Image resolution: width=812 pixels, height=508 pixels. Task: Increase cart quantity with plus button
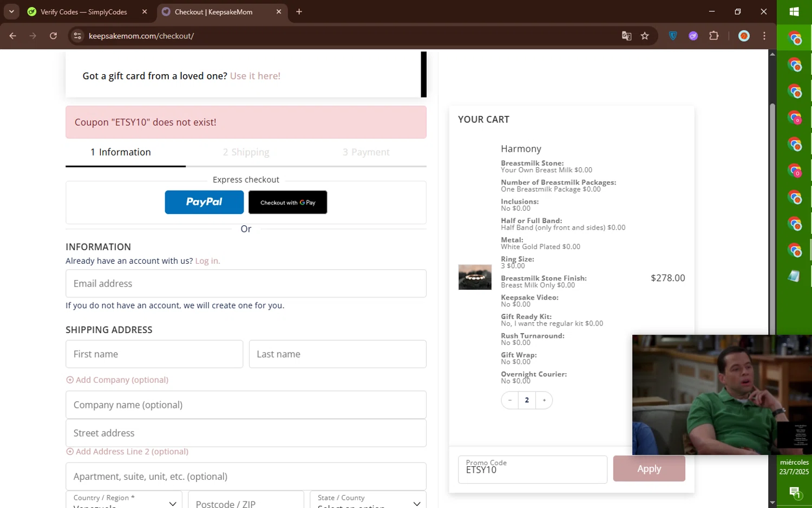pos(544,400)
